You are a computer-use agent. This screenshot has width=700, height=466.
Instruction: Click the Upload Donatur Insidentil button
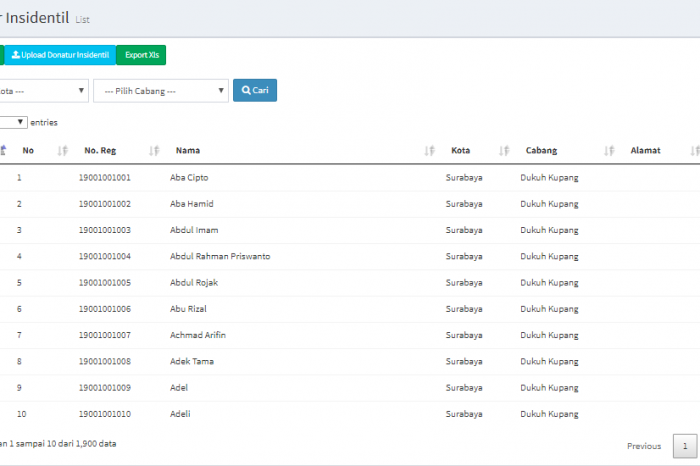point(60,55)
